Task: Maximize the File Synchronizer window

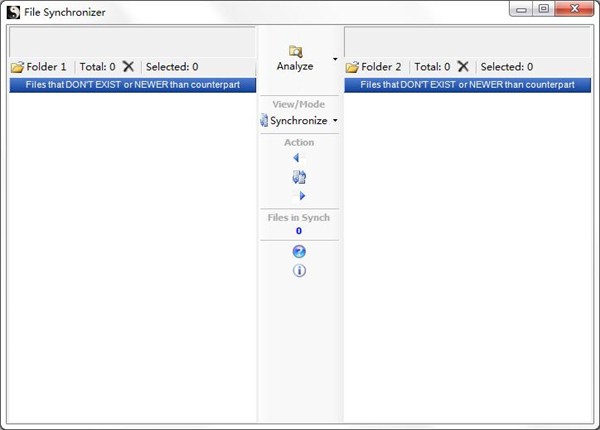Action: 543,9
